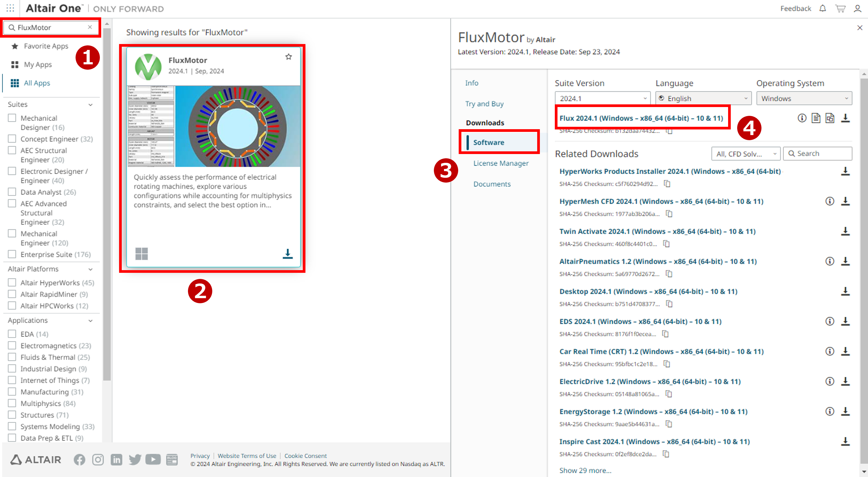Copy checksum for HyperMesh CFD 2024.1

669,214
